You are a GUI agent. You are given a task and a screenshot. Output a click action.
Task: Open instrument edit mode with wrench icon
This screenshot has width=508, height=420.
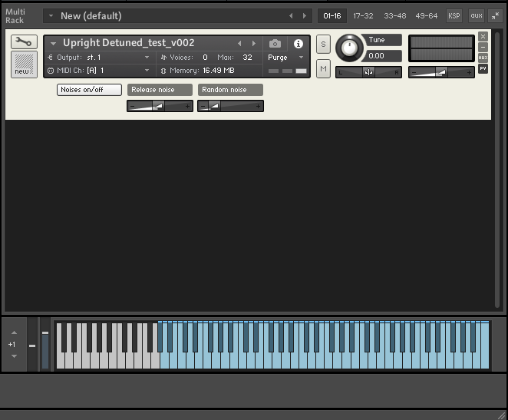pyautogui.click(x=24, y=41)
